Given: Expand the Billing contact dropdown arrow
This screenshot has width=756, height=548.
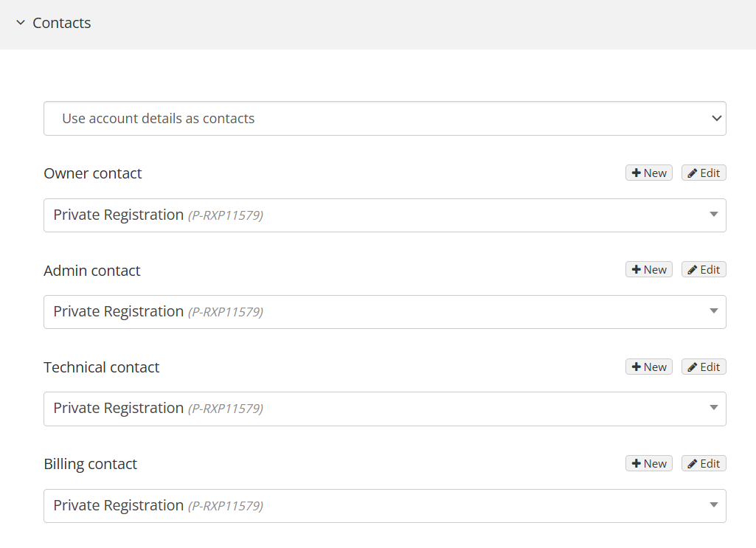Looking at the screenshot, I should 713,506.
